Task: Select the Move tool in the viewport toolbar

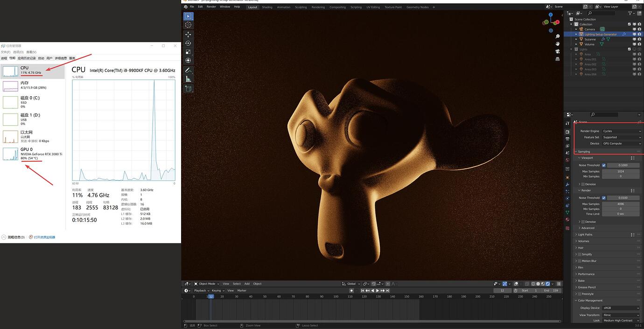Action: tap(188, 34)
